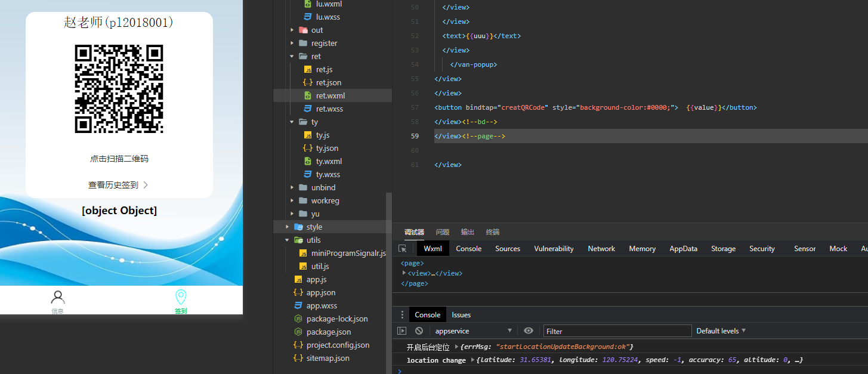This screenshot has width=868, height=374.
Task: Tap the location sign-in tab bar icon
Action: (181, 297)
